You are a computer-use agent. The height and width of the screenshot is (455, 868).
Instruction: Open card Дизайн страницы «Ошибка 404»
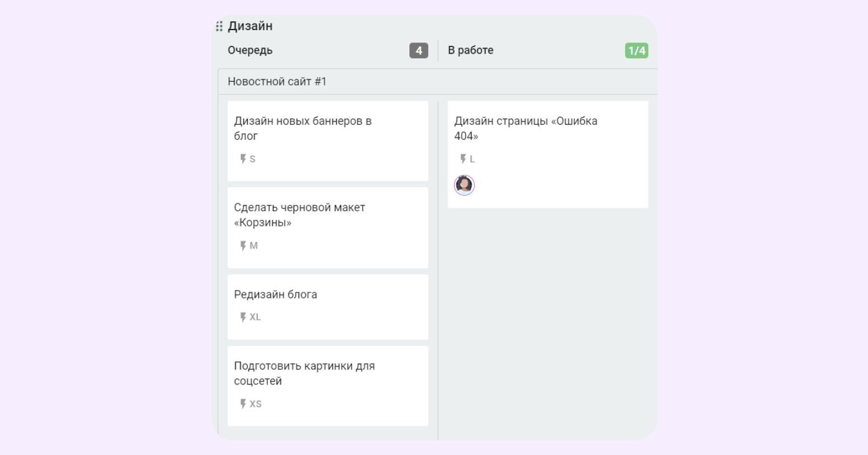tap(525, 129)
